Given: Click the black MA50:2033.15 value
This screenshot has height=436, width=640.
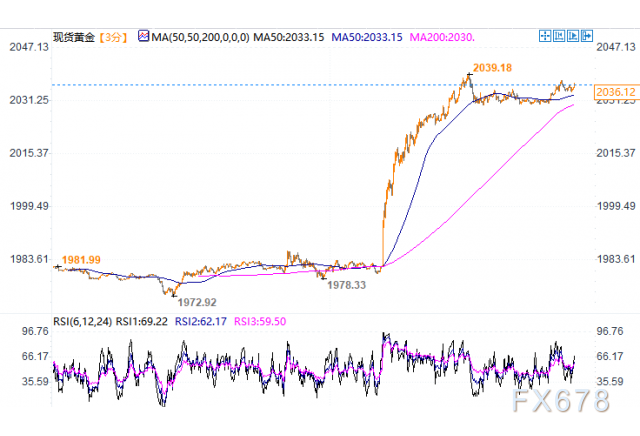Looking at the screenshot, I should click(x=289, y=38).
